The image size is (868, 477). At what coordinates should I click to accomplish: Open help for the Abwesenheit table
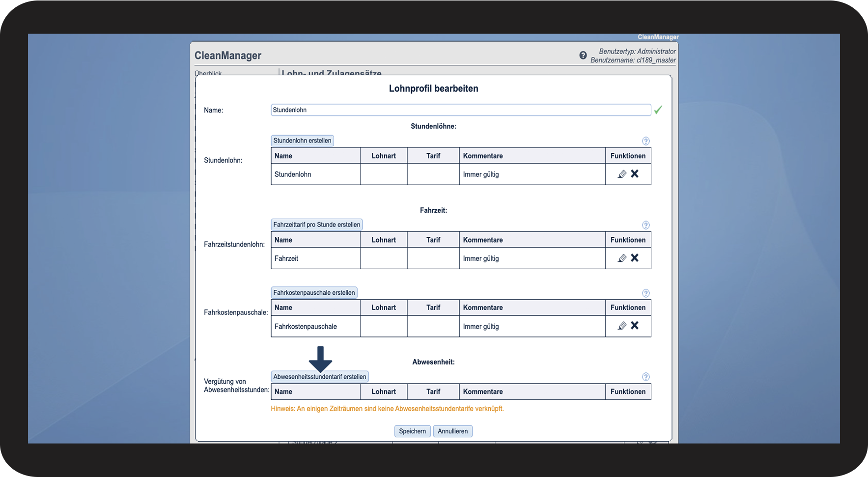pyautogui.click(x=645, y=377)
